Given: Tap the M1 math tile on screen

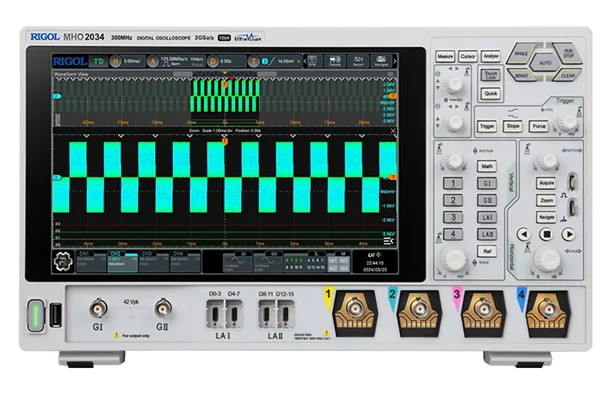Looking at the screenshot, I should (333, 260).
